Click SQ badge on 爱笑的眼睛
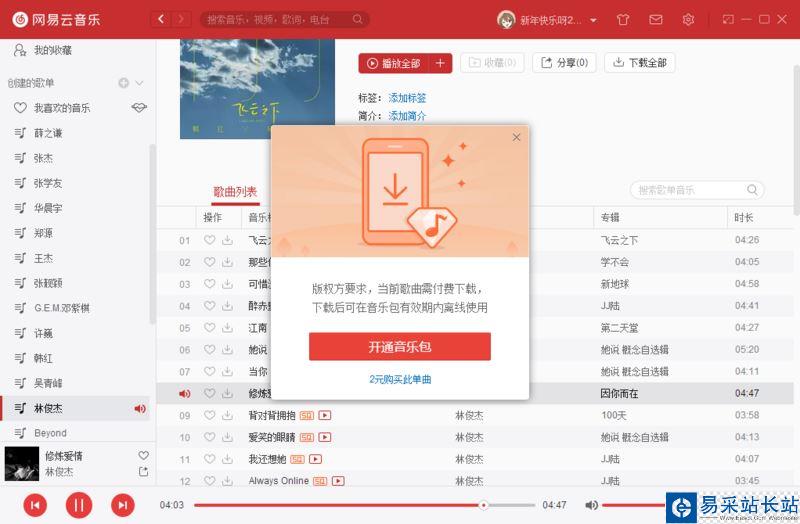This screenshot has height=524, width=800. pos(307,437)
